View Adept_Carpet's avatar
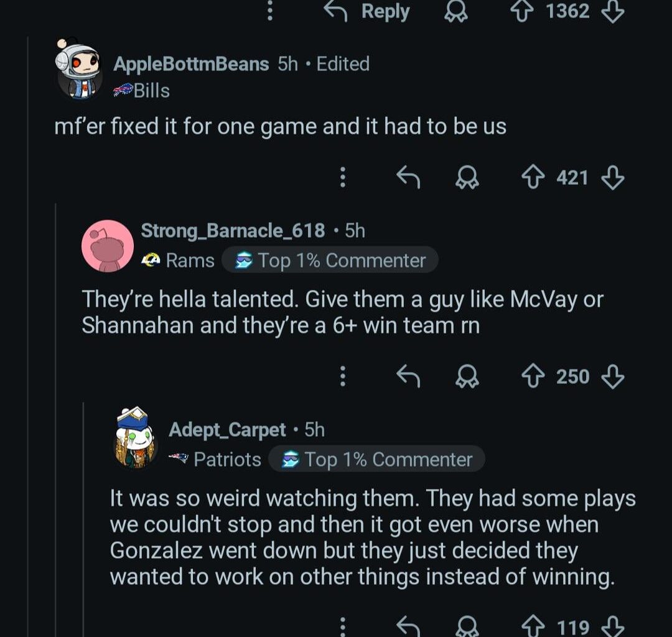The width and height of the screenshot is (672, 637). [135, 438]
